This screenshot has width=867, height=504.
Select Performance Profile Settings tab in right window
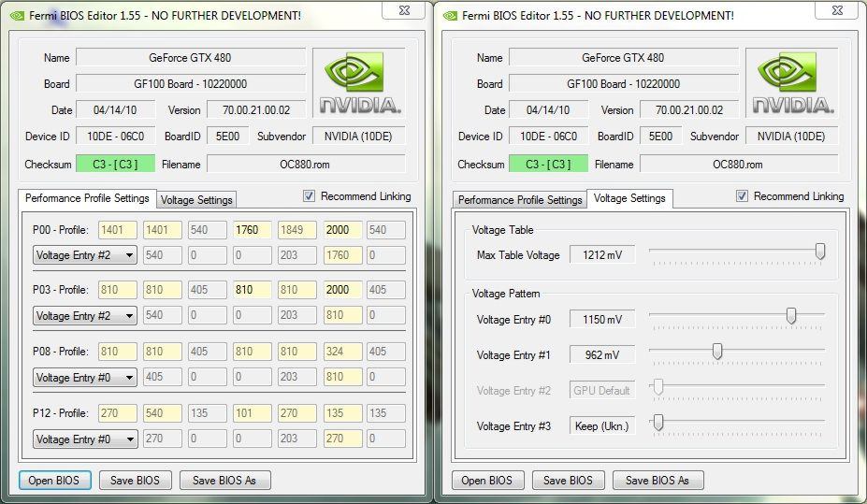pos(520,200)
